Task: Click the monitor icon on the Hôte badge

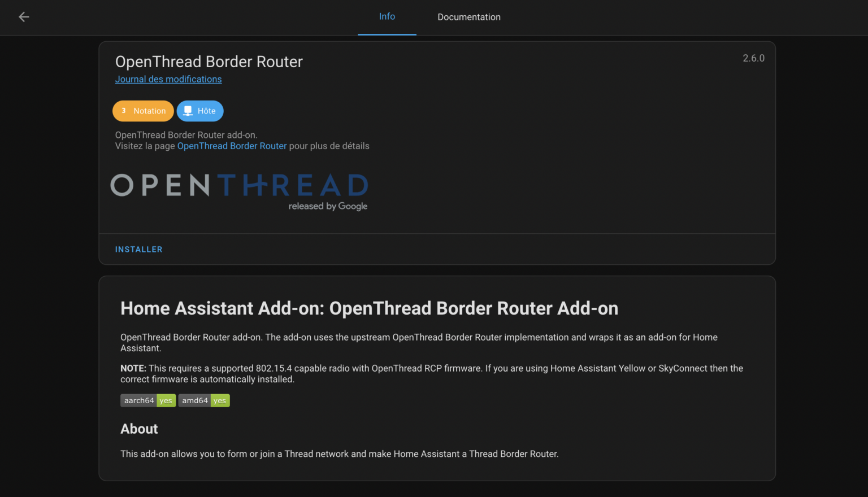Action: point(186,111)
